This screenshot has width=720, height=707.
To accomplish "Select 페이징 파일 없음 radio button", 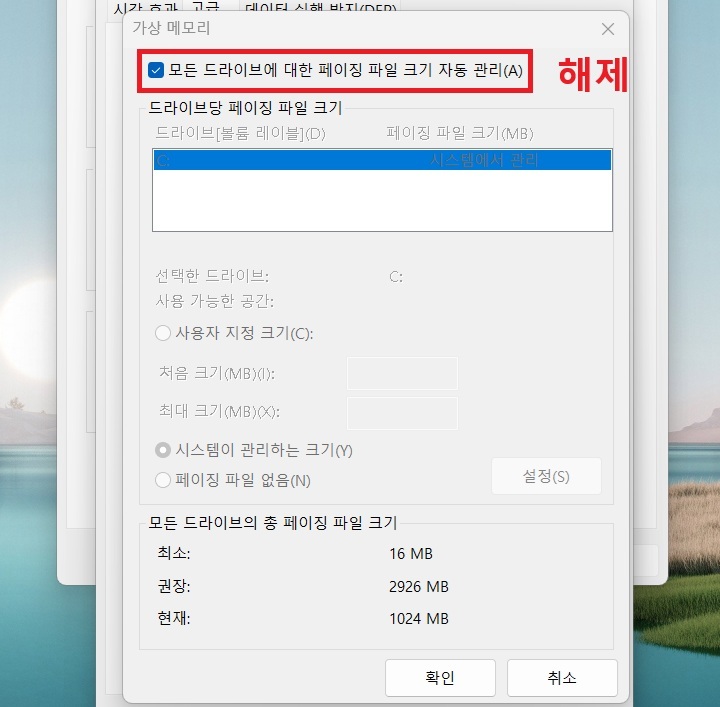I will [163, 480].
